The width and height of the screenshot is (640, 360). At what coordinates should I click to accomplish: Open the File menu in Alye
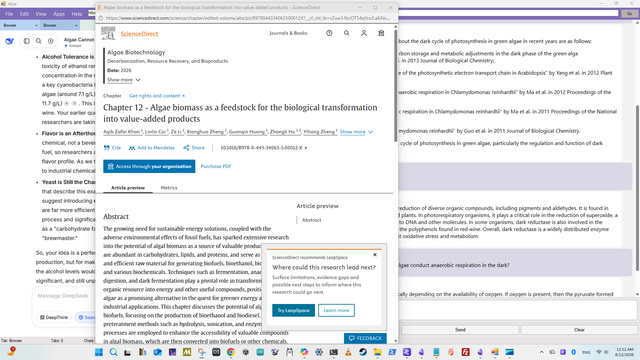point(9,14)
